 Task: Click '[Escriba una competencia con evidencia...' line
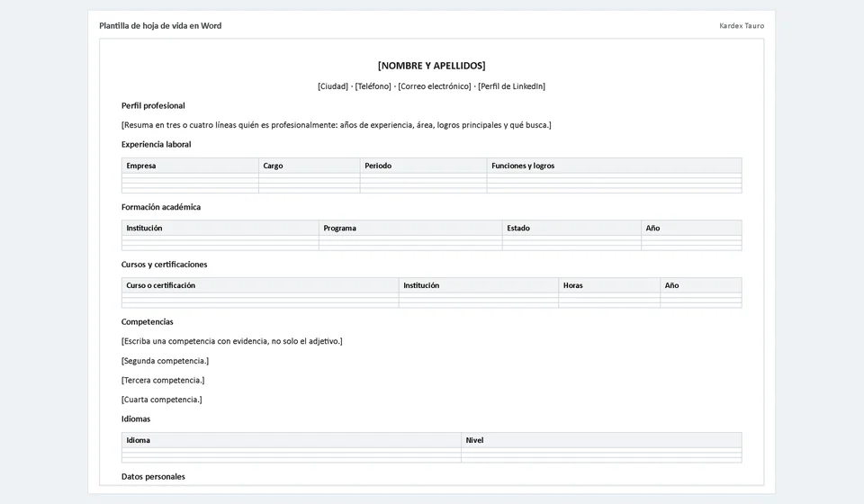[232, 341]
